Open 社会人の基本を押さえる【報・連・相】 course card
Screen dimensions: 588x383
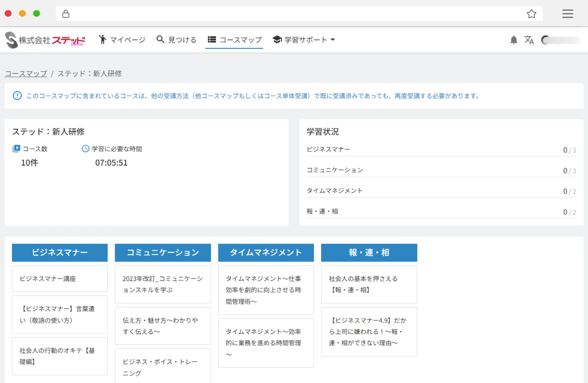click(x=369, y=284)
